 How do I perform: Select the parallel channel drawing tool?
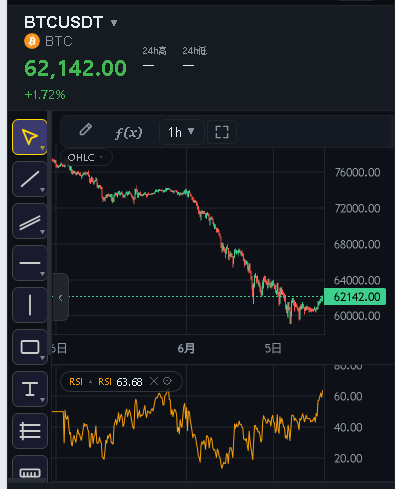[30, 221]
